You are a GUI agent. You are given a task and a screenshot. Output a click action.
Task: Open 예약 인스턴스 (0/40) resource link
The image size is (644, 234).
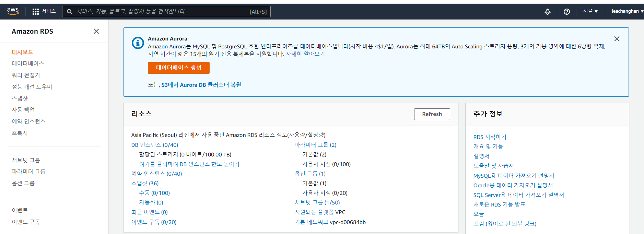pos(156,174)
